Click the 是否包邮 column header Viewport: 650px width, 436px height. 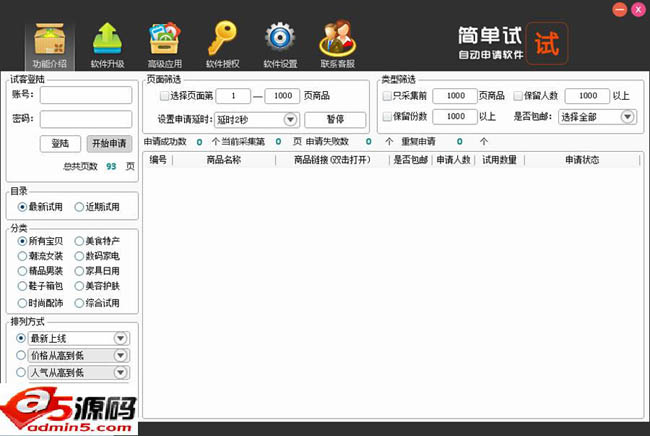(410, 160)
